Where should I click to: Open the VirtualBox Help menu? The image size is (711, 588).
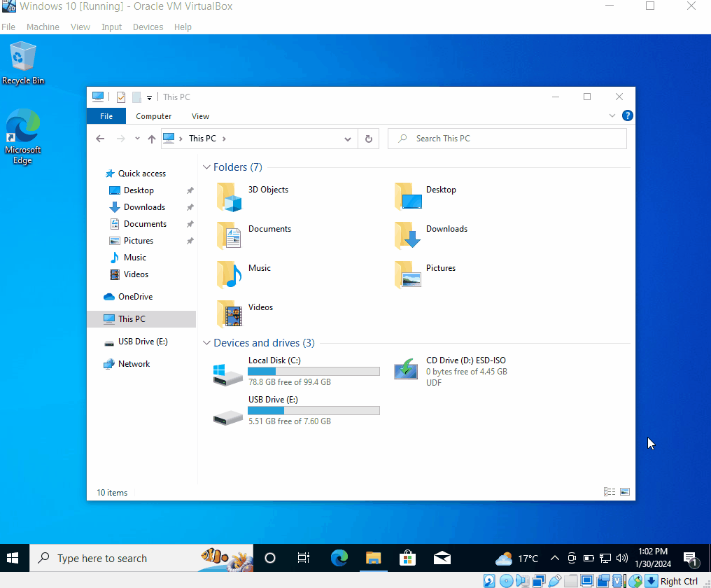pos(183,27)
